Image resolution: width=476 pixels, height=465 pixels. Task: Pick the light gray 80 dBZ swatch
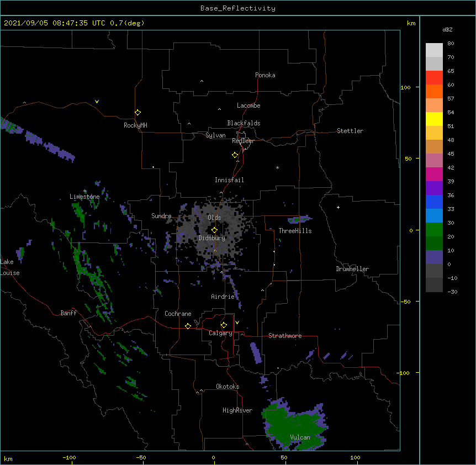tap(434, 50)
